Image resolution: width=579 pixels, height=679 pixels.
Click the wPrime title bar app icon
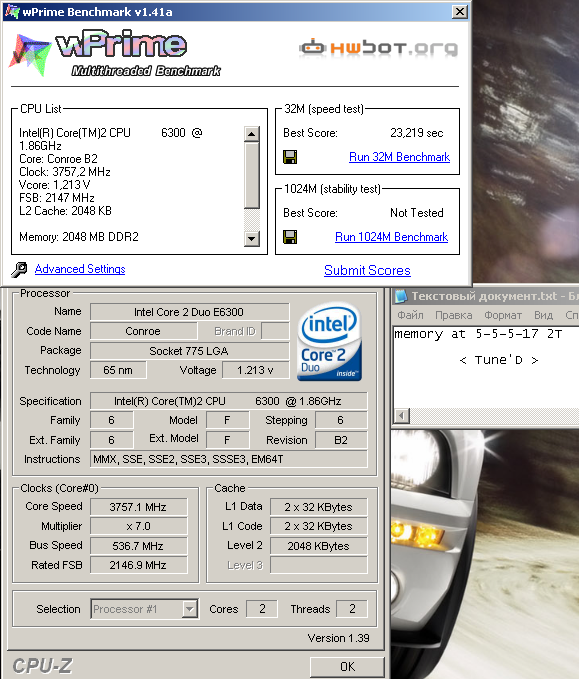[12, 11]
